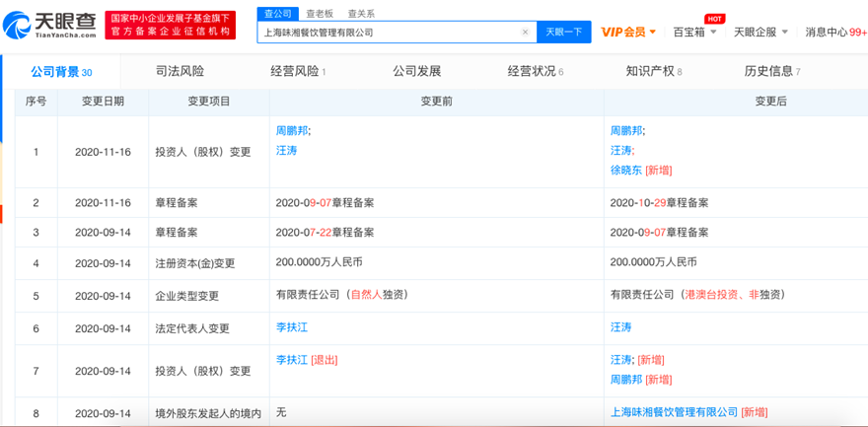The image size is (868, 427).
Task: Click the HOT badge above 百宝箱
Action: [x=714, y=19]
